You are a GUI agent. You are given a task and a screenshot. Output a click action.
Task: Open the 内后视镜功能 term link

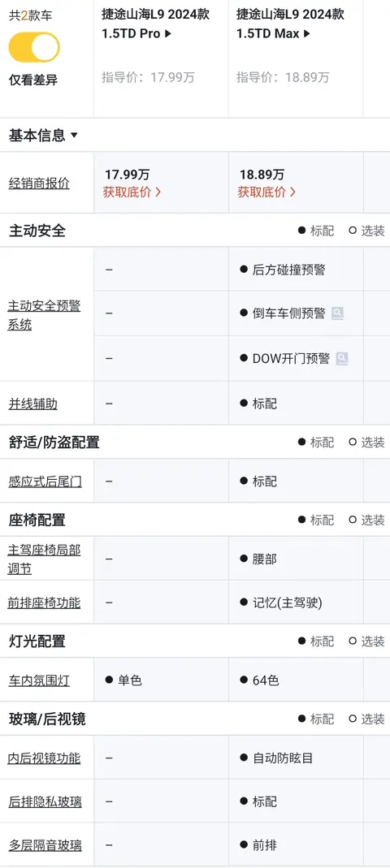tap(44, 758)
